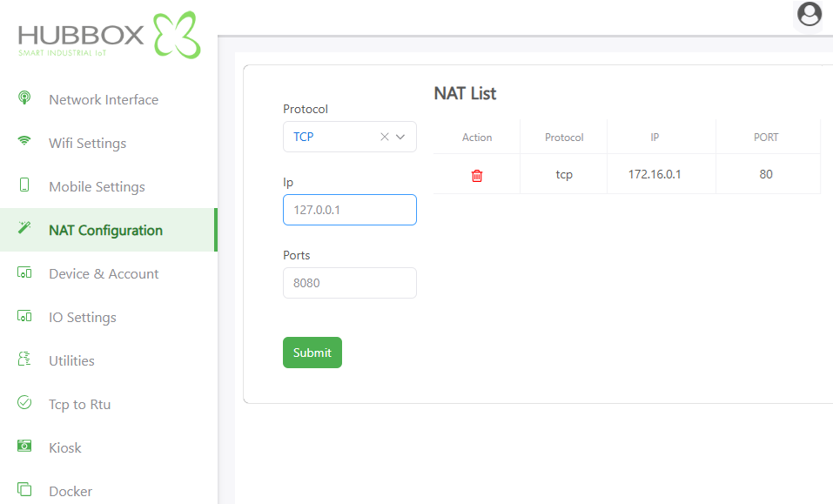
Task: Click the Mobile Settings phone icon
Action: (24, 185)
